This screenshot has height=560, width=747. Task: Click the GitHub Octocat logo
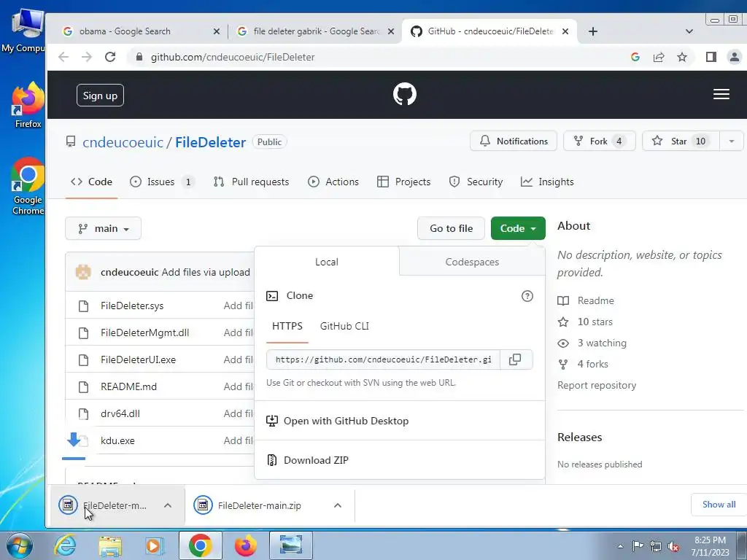[x=404, y=94]
